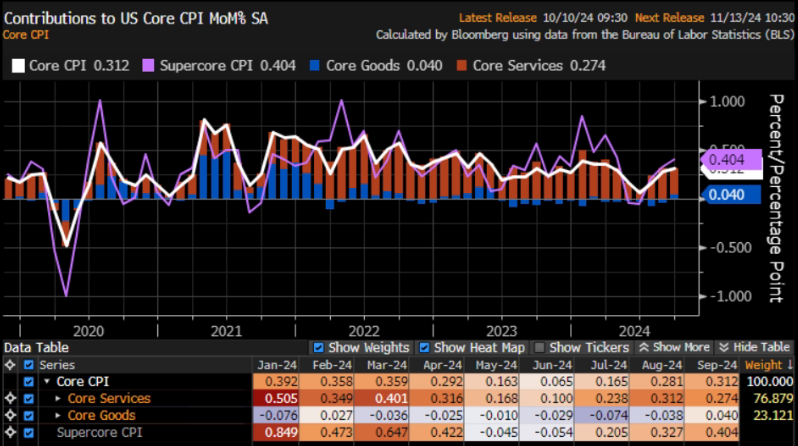Viewport: 798px width, 446px height.
Task: Click the Weight column sort arrow
Action: click(790, 365)
